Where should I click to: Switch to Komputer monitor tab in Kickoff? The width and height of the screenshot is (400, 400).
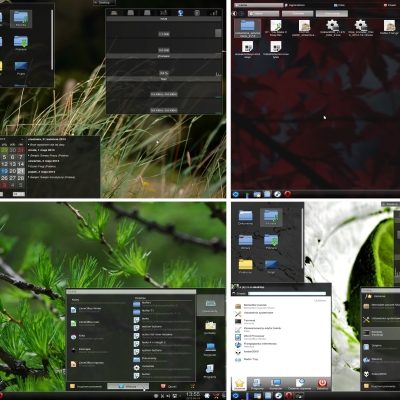pos(276,384)
